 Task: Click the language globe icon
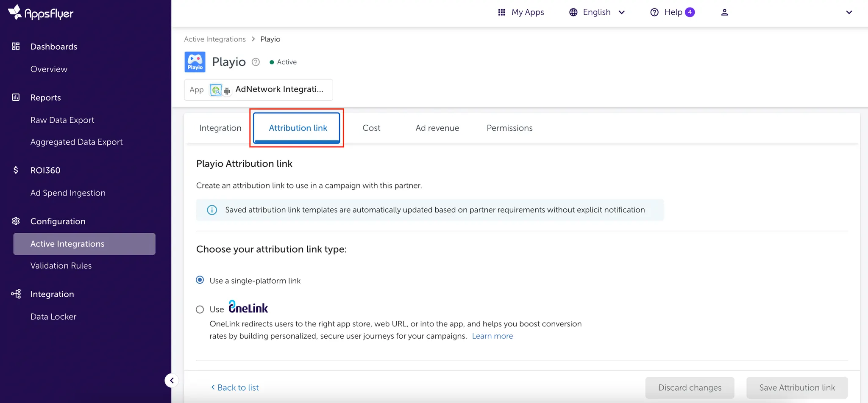coord(573,12)
